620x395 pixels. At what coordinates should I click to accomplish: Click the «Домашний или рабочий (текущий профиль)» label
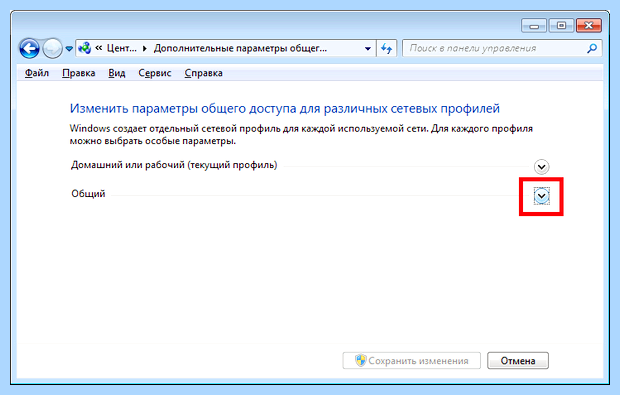[x=174, y=165]
